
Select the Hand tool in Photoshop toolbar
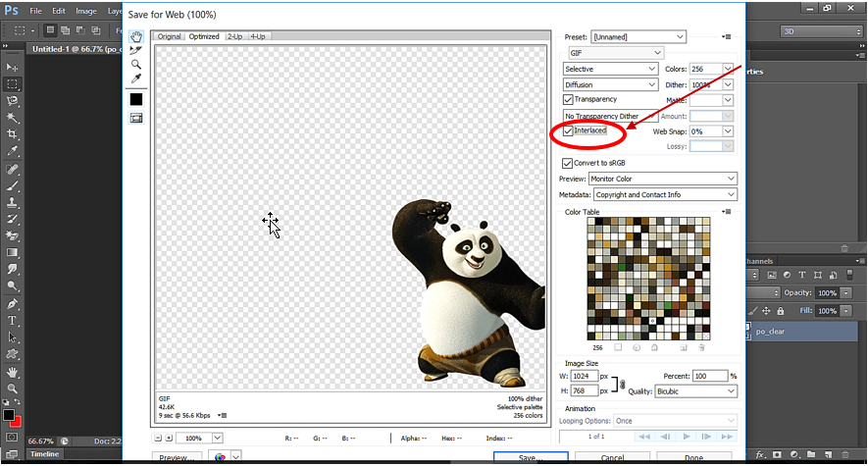tap(12, 372)
